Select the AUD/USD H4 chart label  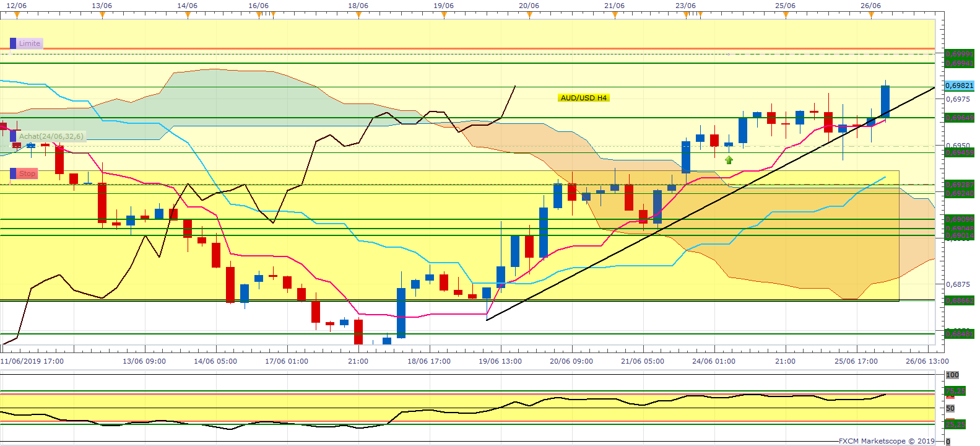tap(583, 98)
